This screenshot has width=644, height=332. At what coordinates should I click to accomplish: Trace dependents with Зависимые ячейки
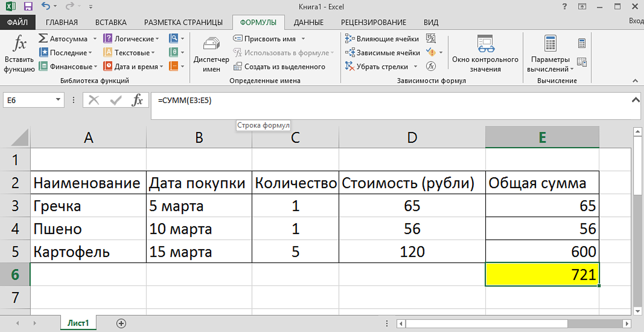point(383,52)
